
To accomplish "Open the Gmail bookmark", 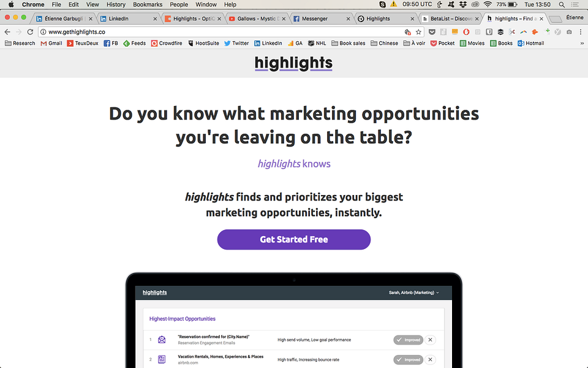I will (51, 43).
